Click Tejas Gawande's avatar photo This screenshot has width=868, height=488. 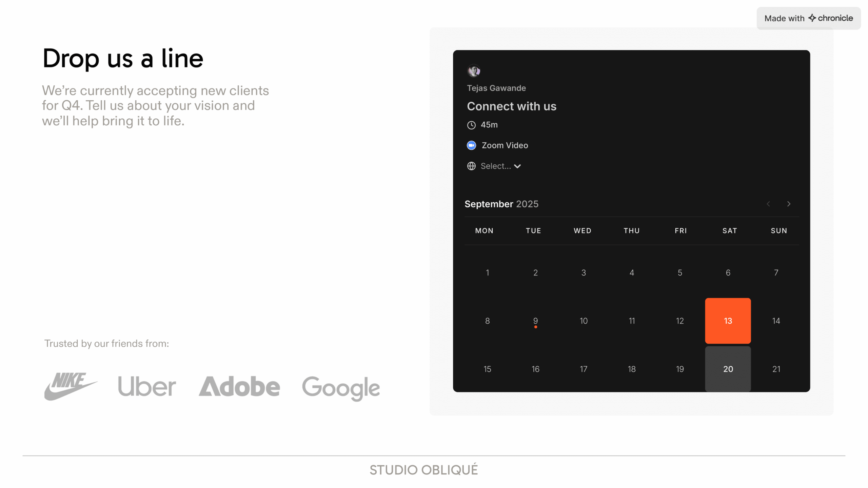coord(474,71)
